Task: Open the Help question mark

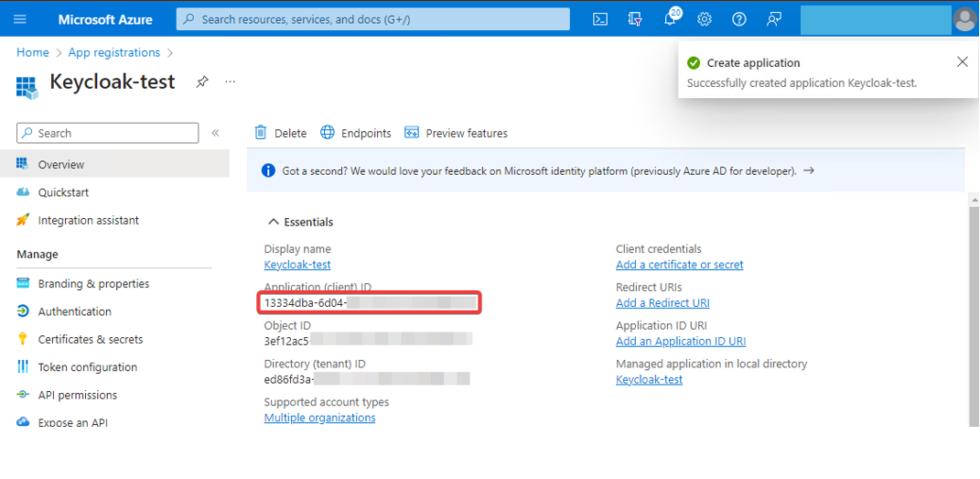Action: [x=739, y=18]
